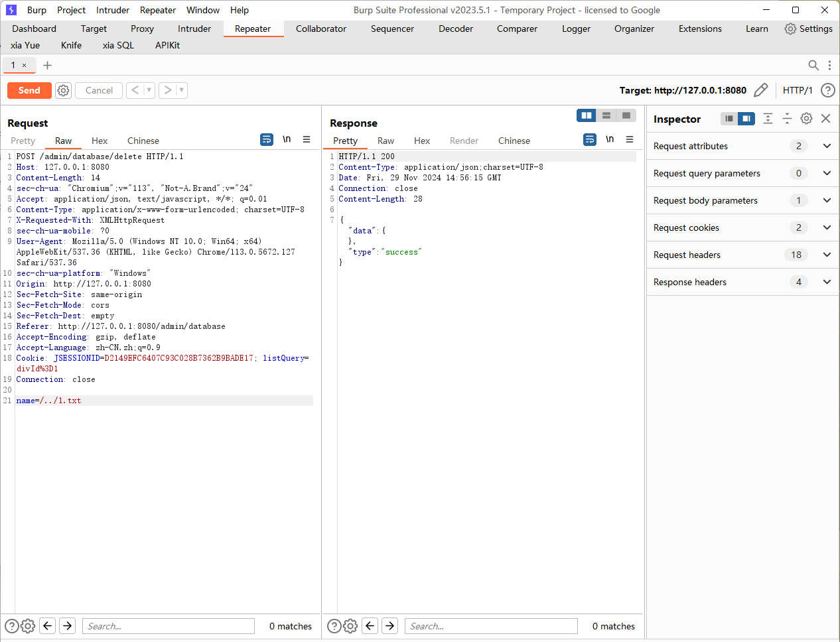Image resolution: width=840 pixels, height=642 pixels.
Task: Open the xia SQL extension tab
Action: (118, 45)
